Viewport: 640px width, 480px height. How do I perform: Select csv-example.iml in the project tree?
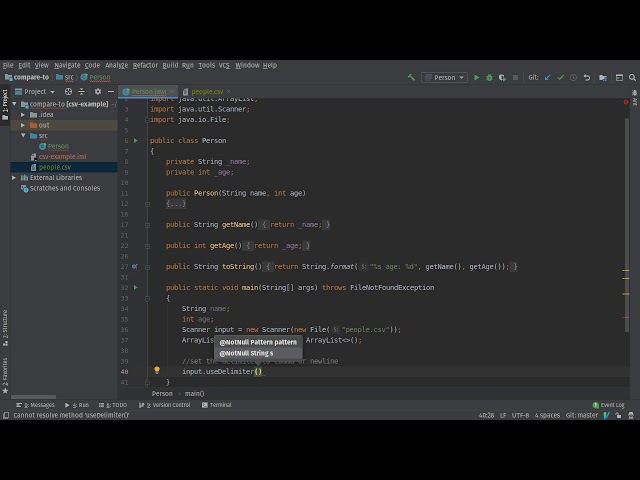[x=62, y=157]
